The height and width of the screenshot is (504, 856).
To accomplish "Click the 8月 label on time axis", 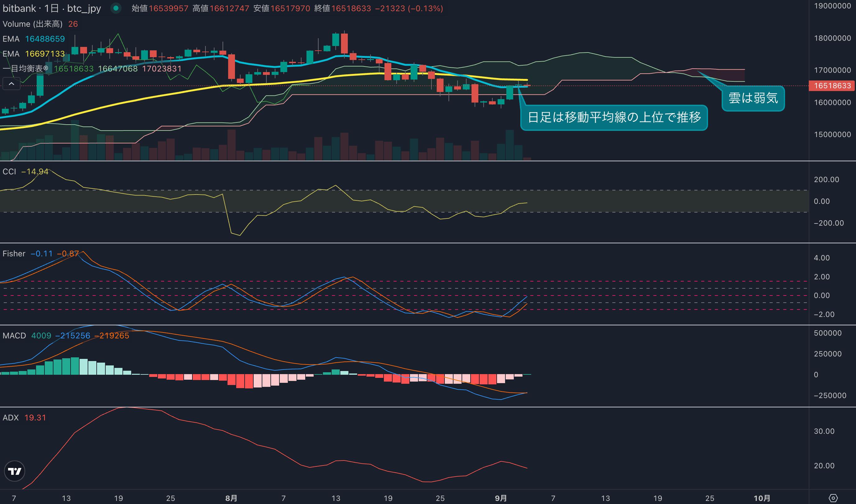I will point(231,498).
